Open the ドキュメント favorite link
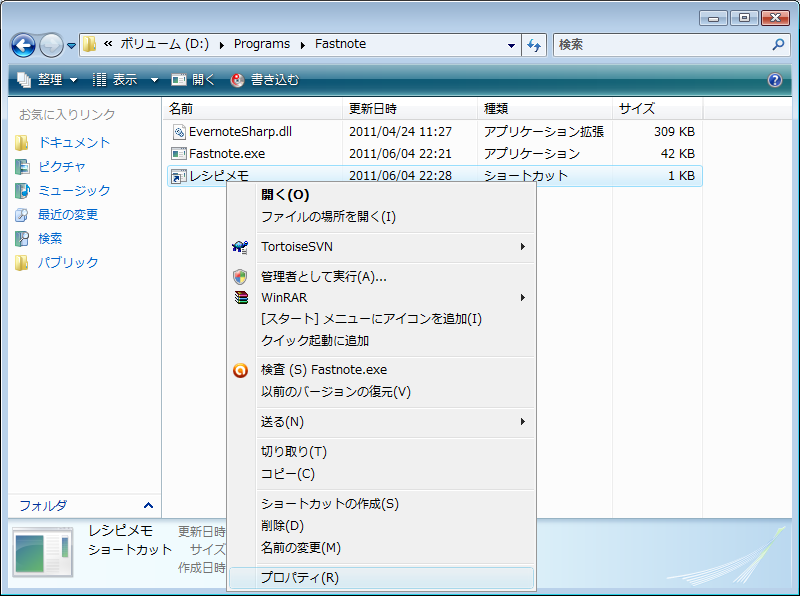The image size is (800, 596). 74,143
